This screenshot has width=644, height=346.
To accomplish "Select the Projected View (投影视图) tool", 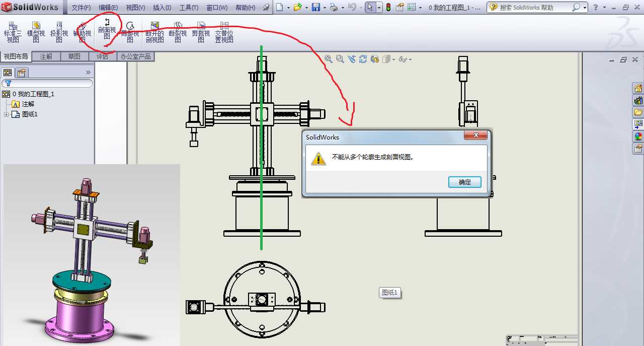I will pos(59,32).
